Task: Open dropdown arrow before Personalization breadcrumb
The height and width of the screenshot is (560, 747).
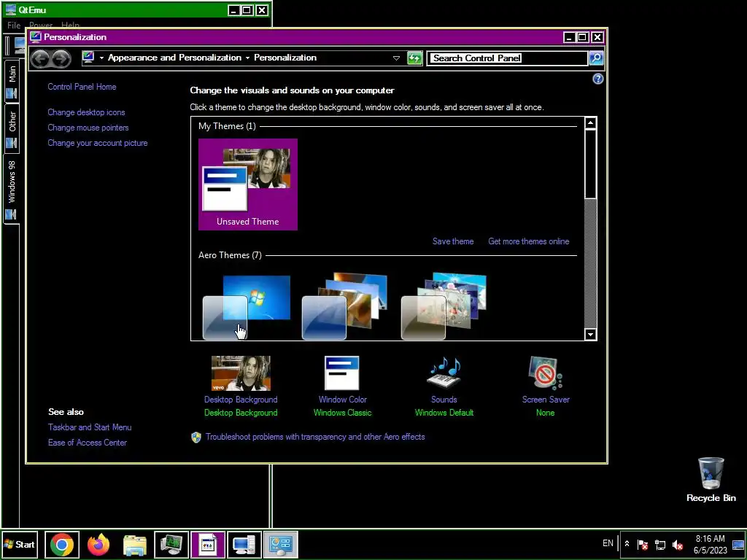Action: pos(247,58)
